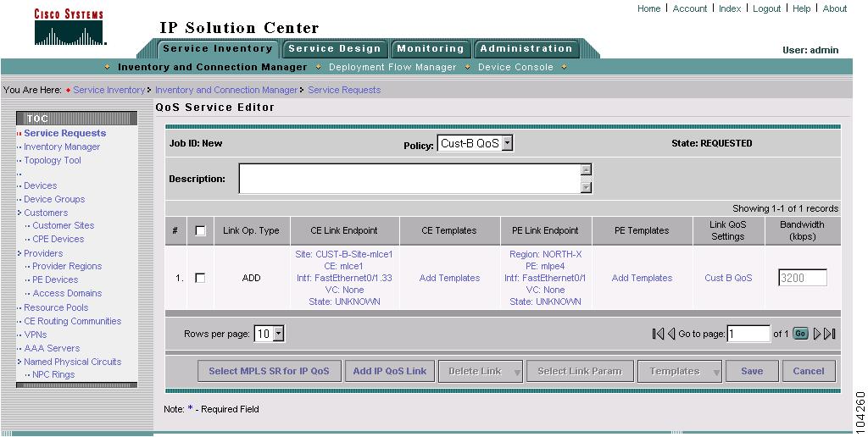Click the Logout link

[766, 8]
